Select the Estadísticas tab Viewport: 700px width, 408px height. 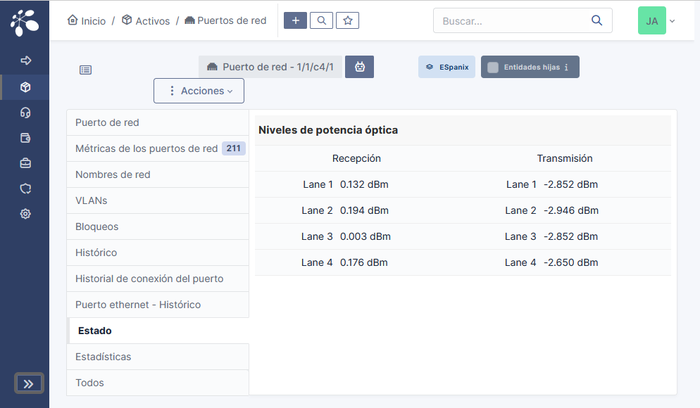click(103, 356)
